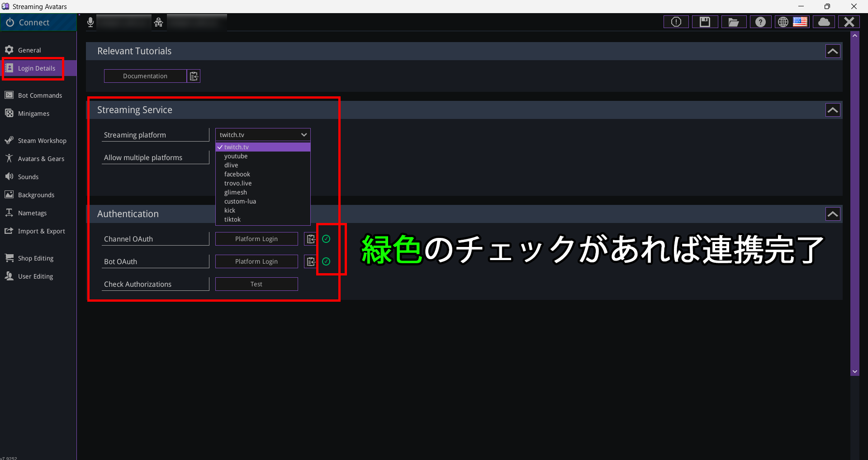The width and height of the screenshot is (868, 460).
Task: Click the globe language icon
Action: (783, 21)
